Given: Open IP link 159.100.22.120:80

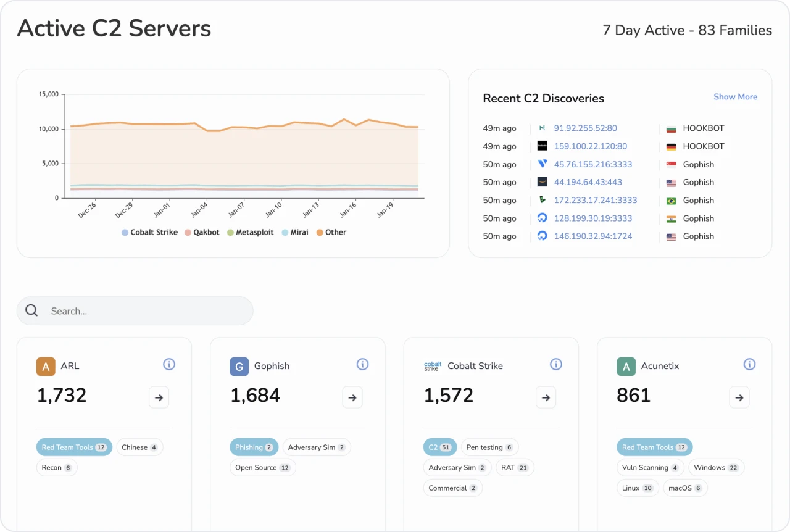Looking at the screenshot, I should 590,146.
